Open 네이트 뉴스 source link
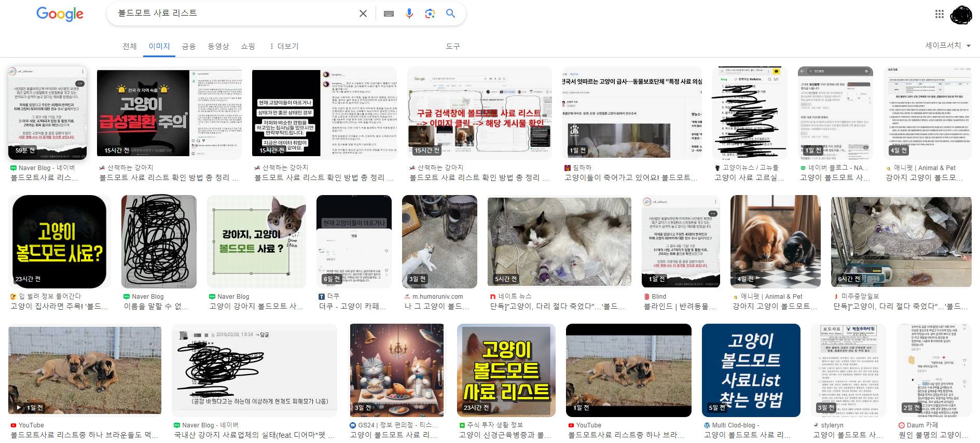This screenshot has height=443, width=980. pos(511,297)
